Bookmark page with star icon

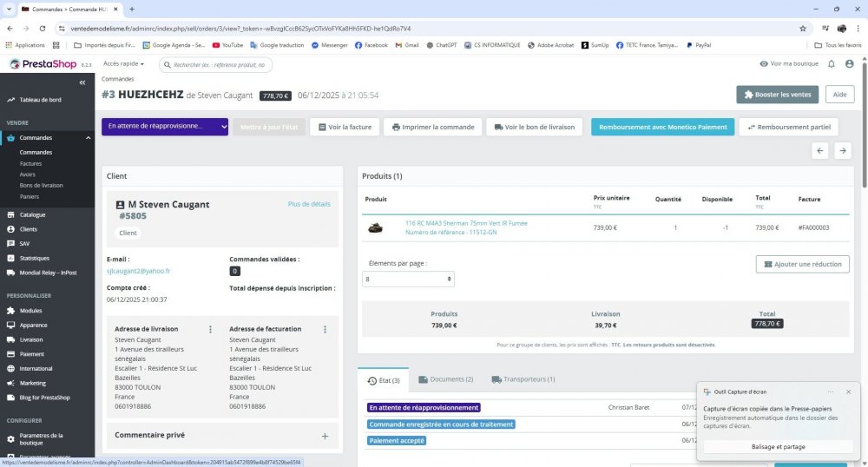(x=803, y=29)
